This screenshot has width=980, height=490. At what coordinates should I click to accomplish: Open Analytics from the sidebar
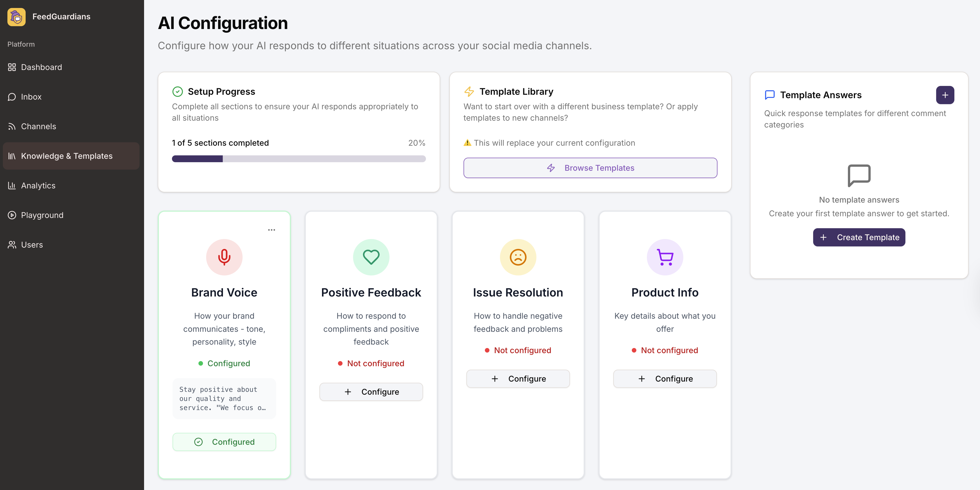tap(38, 186)
